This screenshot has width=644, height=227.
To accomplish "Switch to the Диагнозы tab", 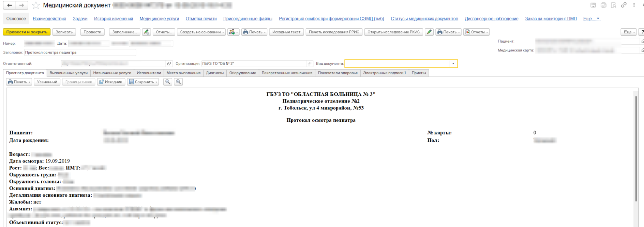I will [215, 73].
